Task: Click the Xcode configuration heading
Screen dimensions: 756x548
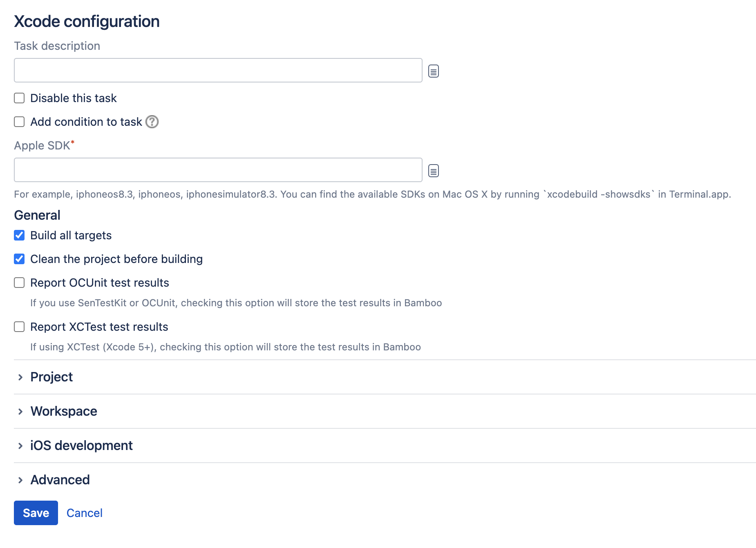Action: pos(87,21)
